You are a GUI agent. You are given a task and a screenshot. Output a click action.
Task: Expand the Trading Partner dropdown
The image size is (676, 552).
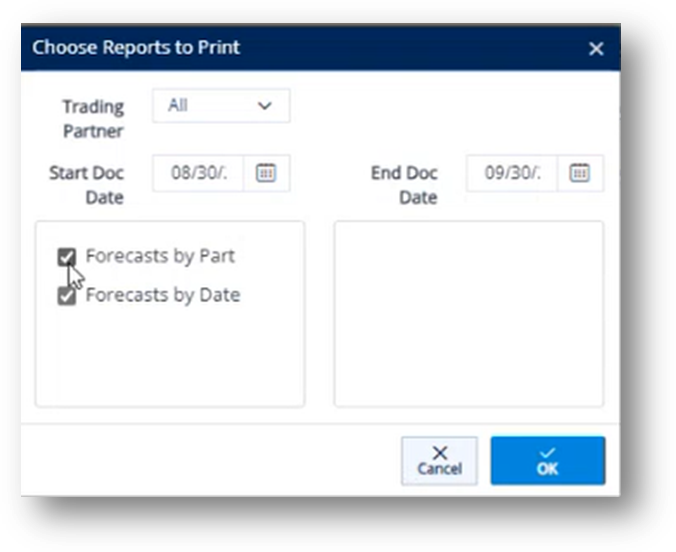point(221,106)
